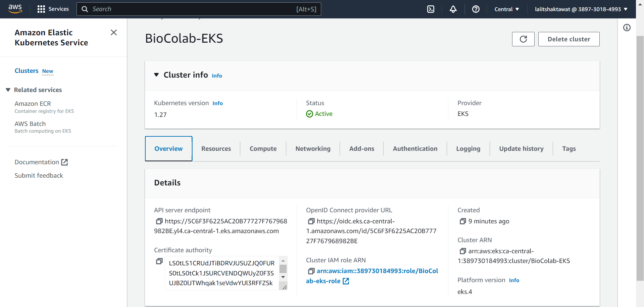Click the platform version value eks.4
This screenshot has height=307, width=644.
click(464, 292)
